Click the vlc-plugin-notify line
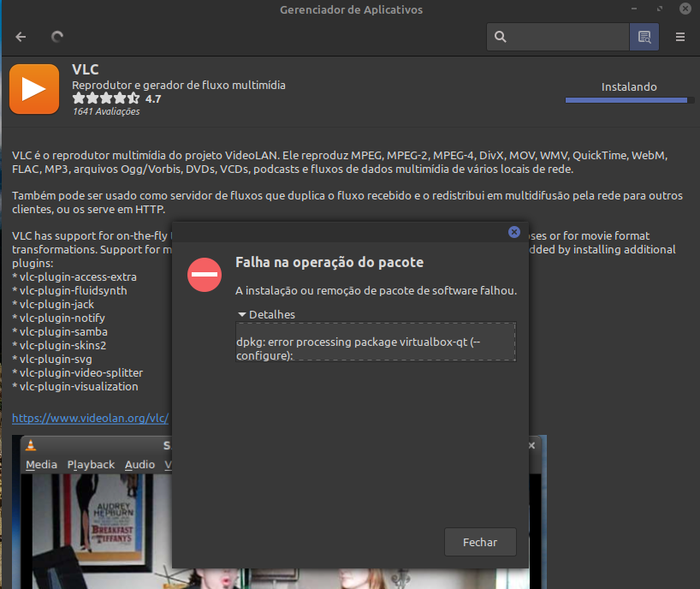This screenshot has width=700, height=589. pos(58,318)
